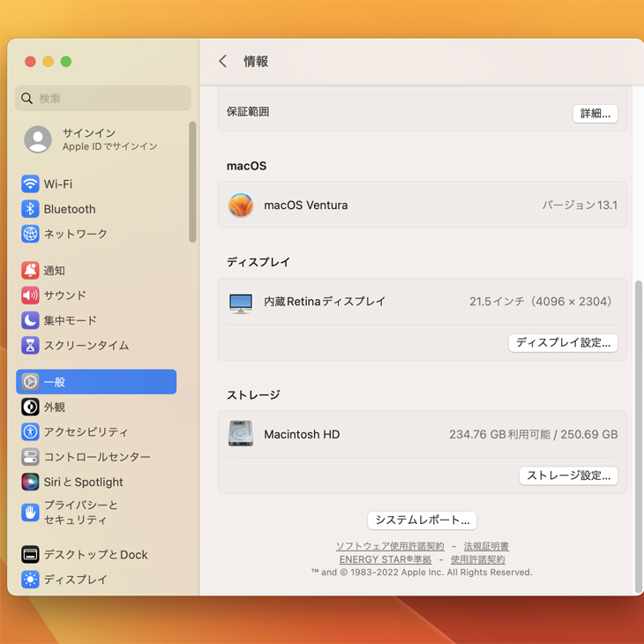Open ソフトウェア使用許諾契約 link
The height and width of the screenshot is (644, 644).
click(x=389, y=547)
